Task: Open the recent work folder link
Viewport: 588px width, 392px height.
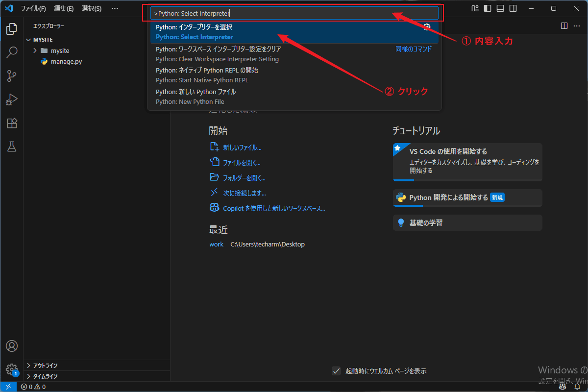Action: click(x=216, y=244)
